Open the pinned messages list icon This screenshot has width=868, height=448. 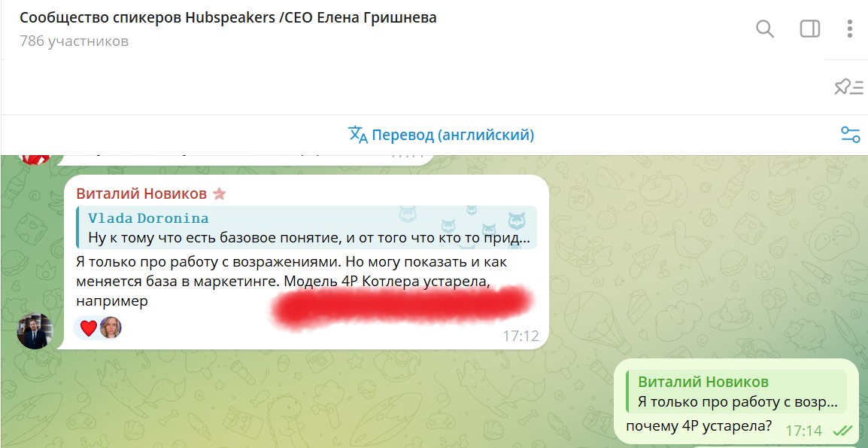848,87
